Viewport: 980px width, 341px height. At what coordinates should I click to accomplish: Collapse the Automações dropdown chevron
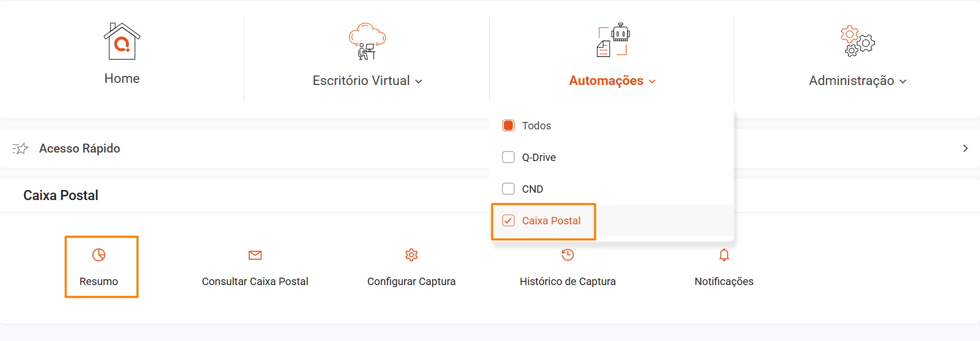[x=652, y=81]
